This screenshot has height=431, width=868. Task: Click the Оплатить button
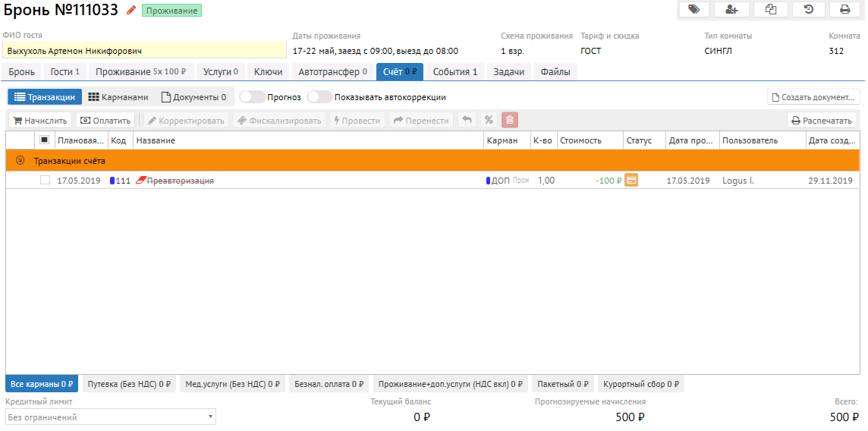(105, 120)
